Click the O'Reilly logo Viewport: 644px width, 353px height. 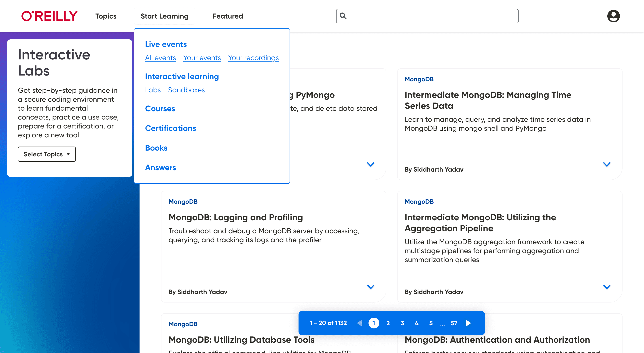49,16
